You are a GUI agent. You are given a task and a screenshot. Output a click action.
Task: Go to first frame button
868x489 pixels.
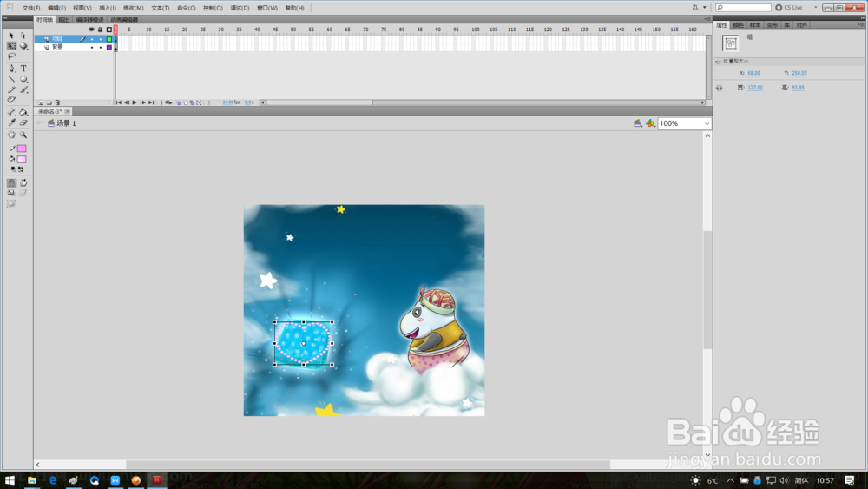118,103
